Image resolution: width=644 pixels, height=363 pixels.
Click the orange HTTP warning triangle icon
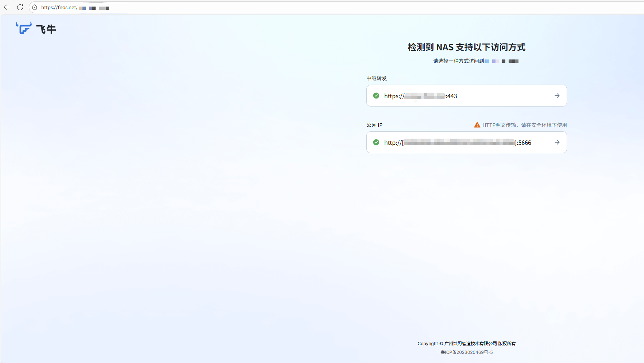point(477,125)
